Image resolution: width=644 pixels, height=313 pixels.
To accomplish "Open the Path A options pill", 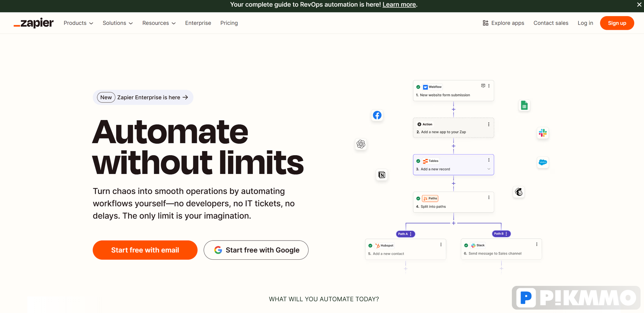I will (x=406, y=234).
